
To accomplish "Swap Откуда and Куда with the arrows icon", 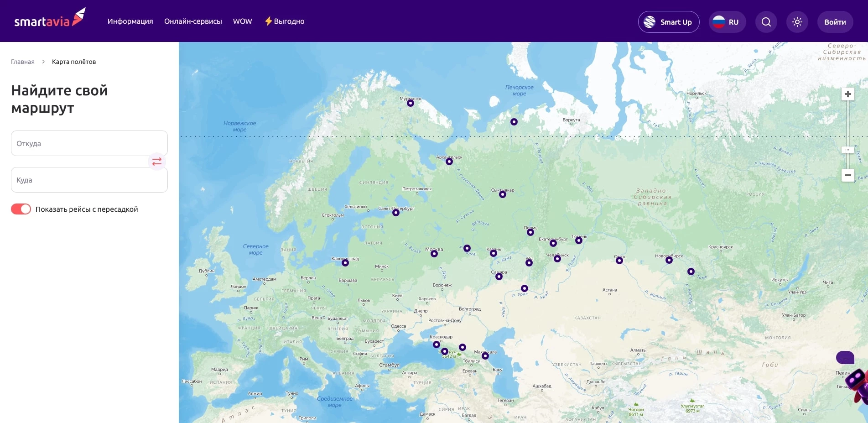I will [x=156, y=162].
